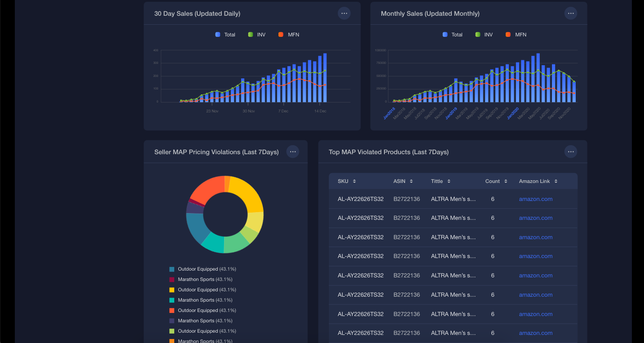This screenshot has height=343, width=644.
Task: Click the Amazon Link column sort icon
Action: tap(555, 181)
